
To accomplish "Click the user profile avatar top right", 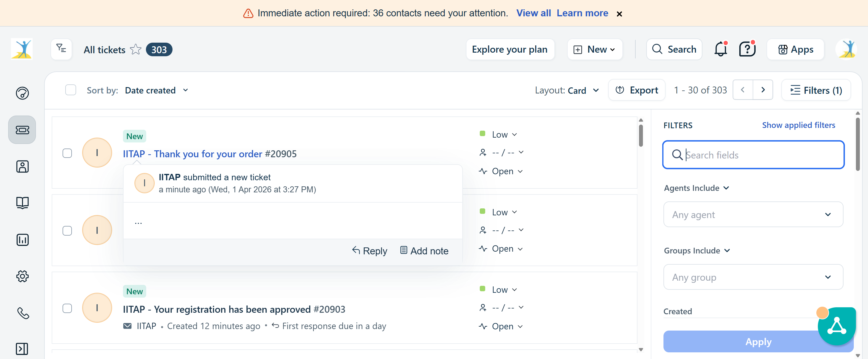I will [x=846, y=49].
